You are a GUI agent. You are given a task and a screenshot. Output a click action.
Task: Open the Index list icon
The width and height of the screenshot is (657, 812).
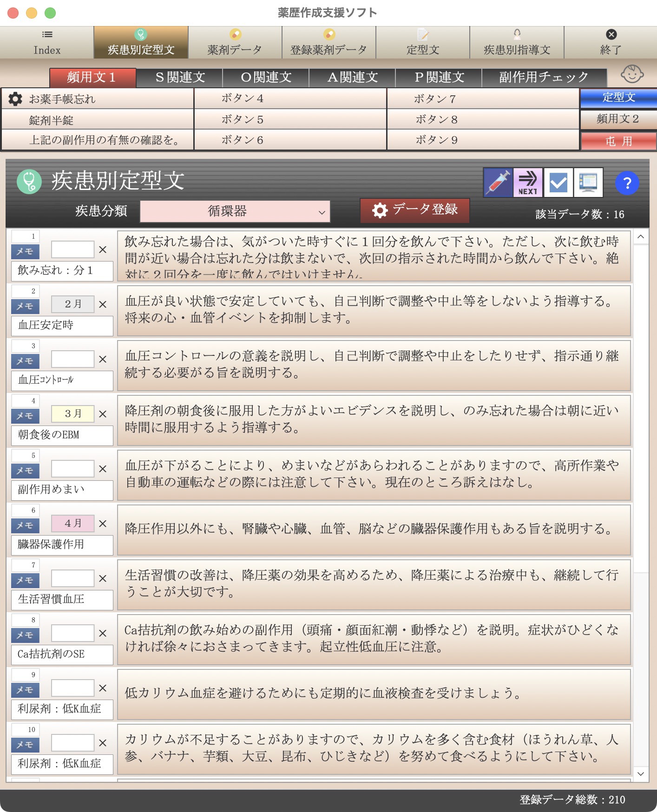click(x=47, y=34)
